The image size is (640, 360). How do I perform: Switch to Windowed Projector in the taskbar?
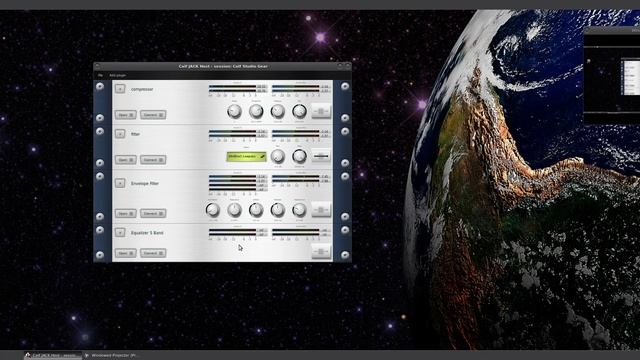tap(113, 356)
